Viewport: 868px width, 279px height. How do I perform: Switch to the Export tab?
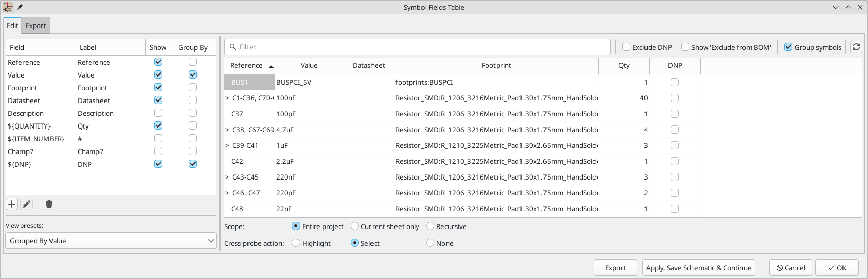point(36,26)
